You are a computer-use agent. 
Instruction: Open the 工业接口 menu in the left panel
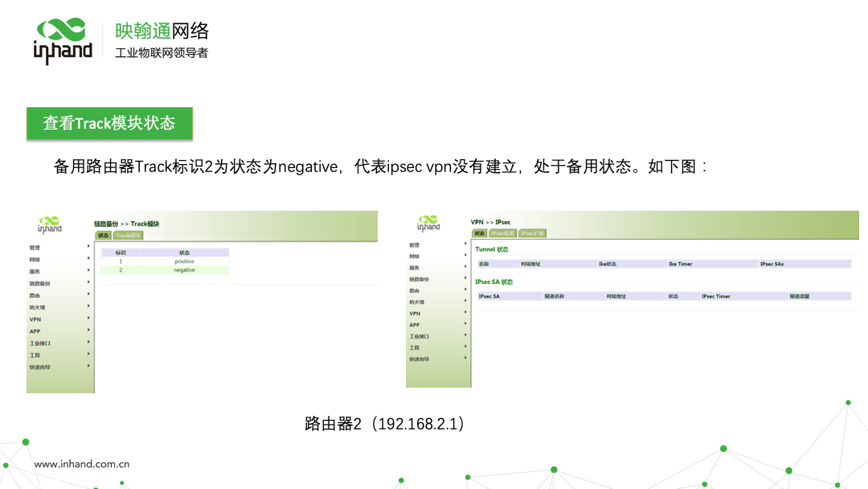pos(40,343)
